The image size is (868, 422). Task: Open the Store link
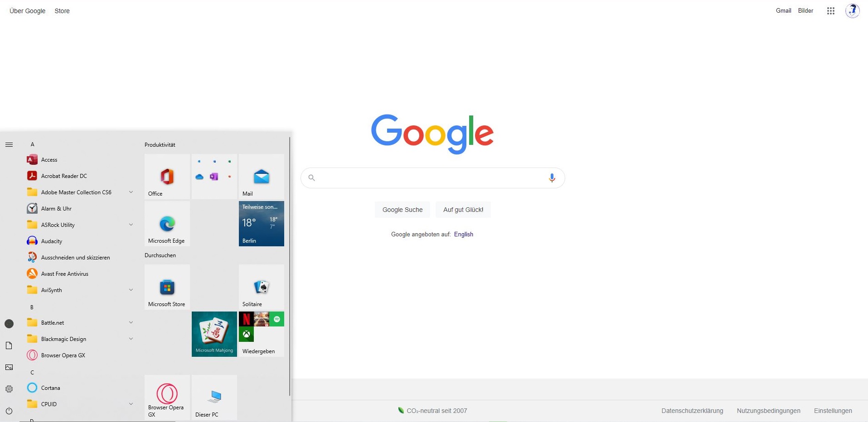coord(62,11)
